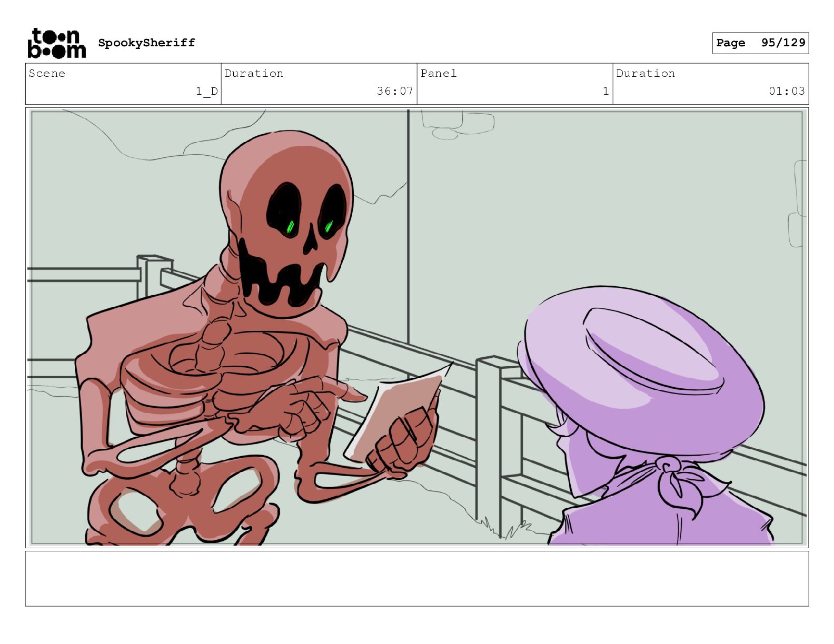Click the scene name 1_D
The image size is (834, 644).
pos(206,92)
